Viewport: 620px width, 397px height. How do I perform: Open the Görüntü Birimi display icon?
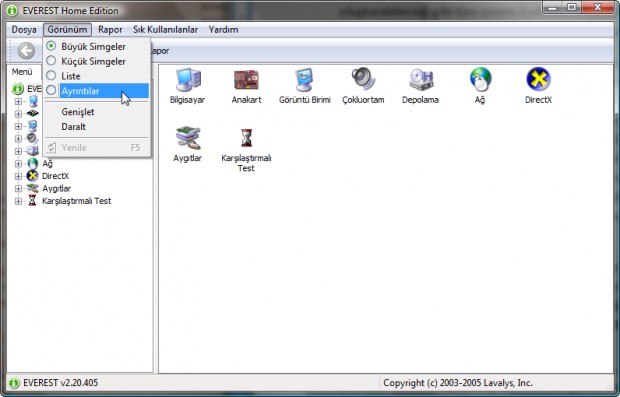tap(304, 80)
